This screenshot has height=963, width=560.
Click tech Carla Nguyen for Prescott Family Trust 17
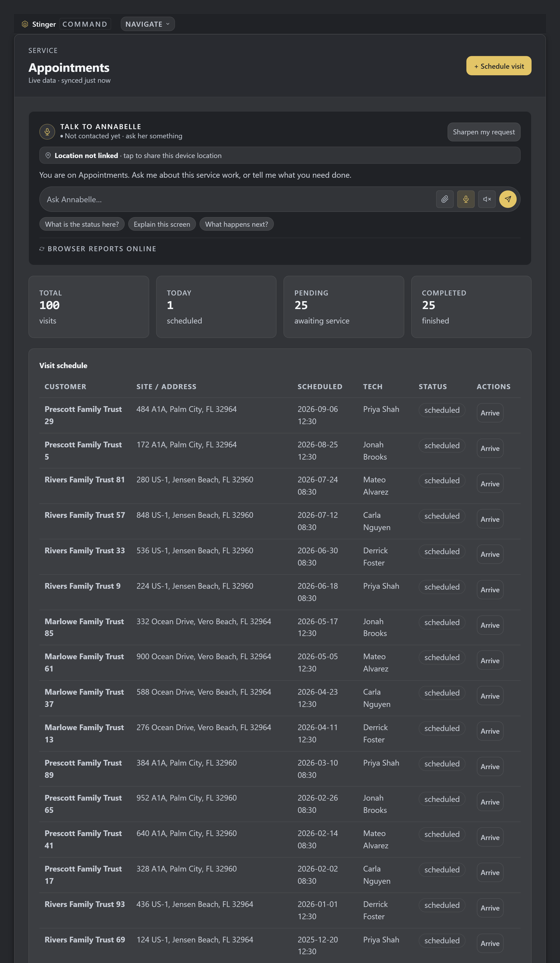click(x=377, y=875)
